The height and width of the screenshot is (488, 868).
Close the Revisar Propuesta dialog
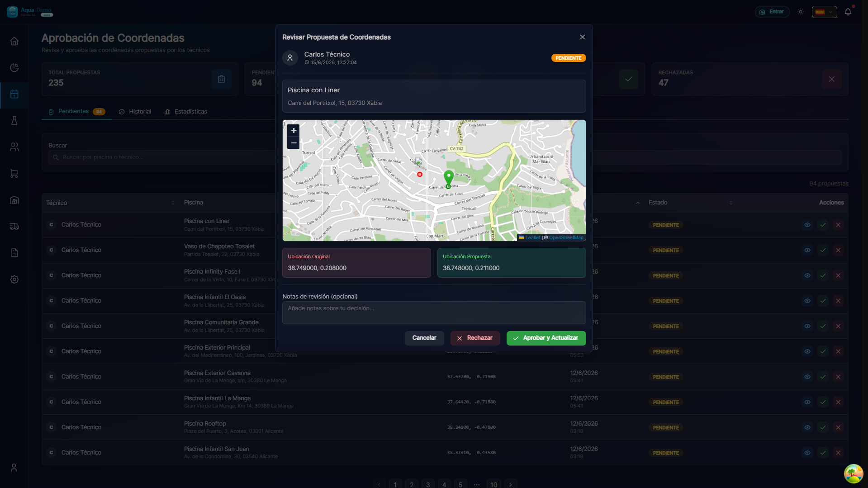582,37
